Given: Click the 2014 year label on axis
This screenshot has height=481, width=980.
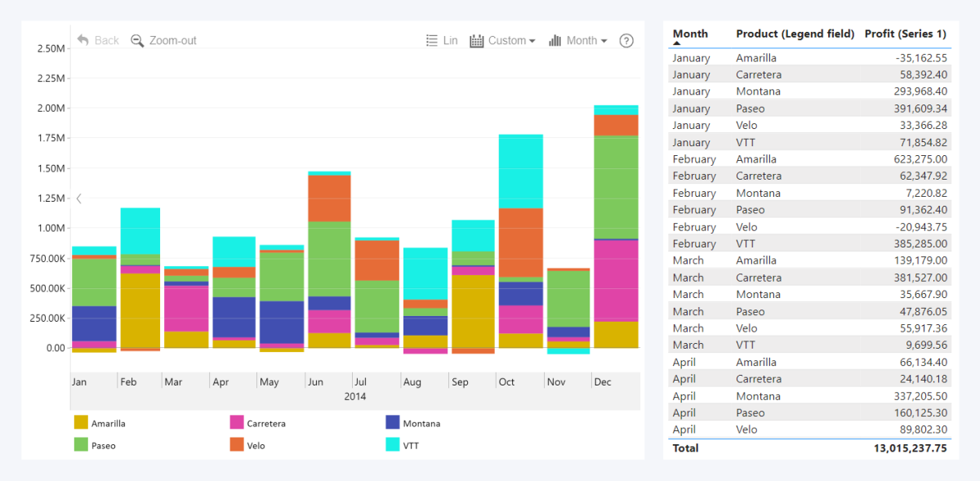Looking at the screenshot, I should (354, 397).
